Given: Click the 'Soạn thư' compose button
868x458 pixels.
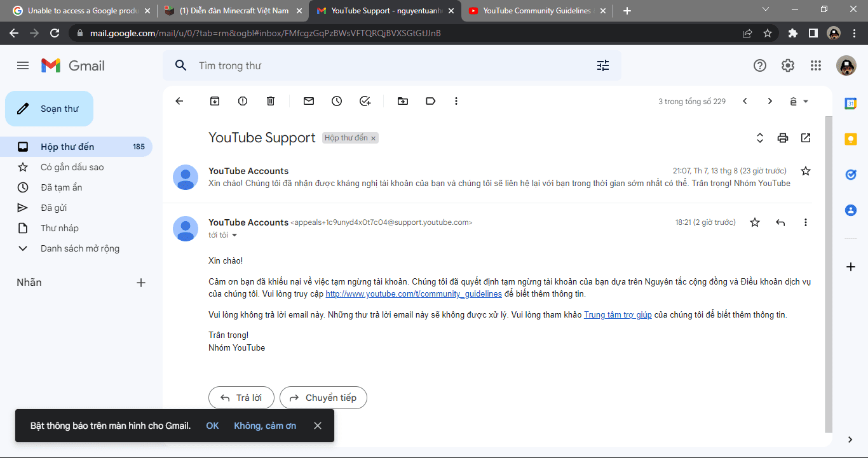Looking at the screenshot, I should [49, 109].
